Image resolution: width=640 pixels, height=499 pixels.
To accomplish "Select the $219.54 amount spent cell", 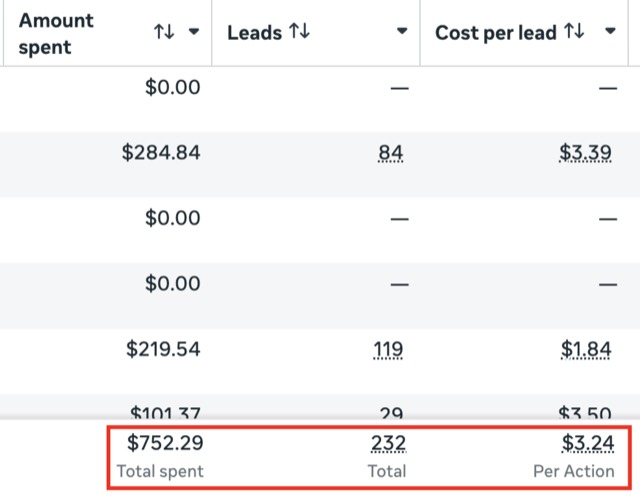I will pos(163,349).
